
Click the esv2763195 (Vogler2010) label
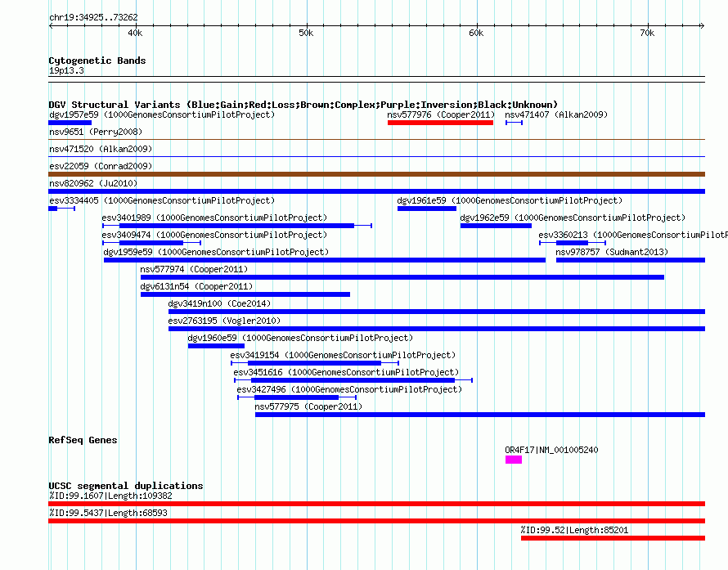coord(224,321)
